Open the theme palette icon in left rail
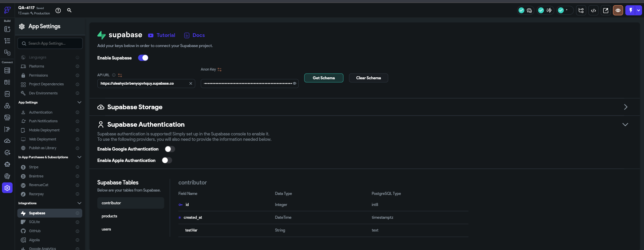 7,176
